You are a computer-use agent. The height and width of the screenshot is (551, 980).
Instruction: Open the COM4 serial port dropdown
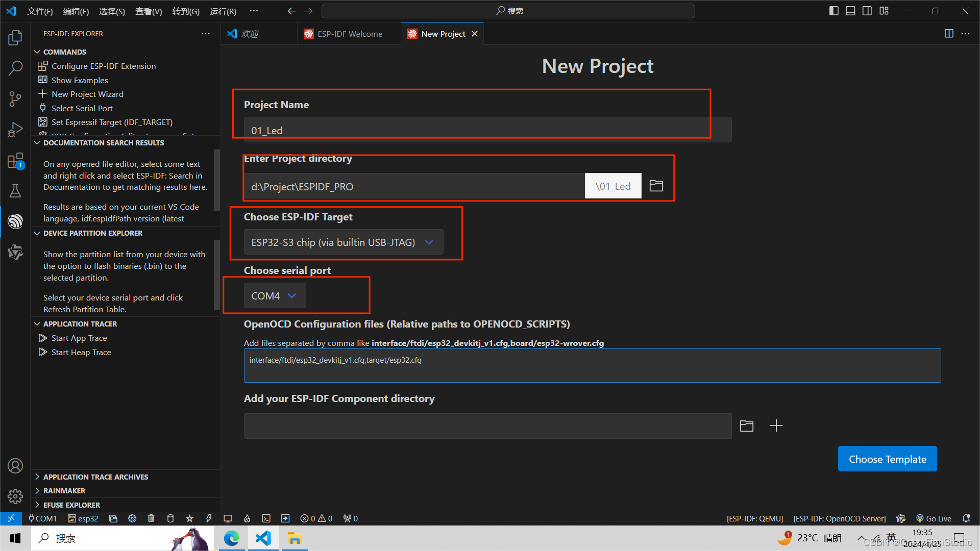click(x=275, y=296)
